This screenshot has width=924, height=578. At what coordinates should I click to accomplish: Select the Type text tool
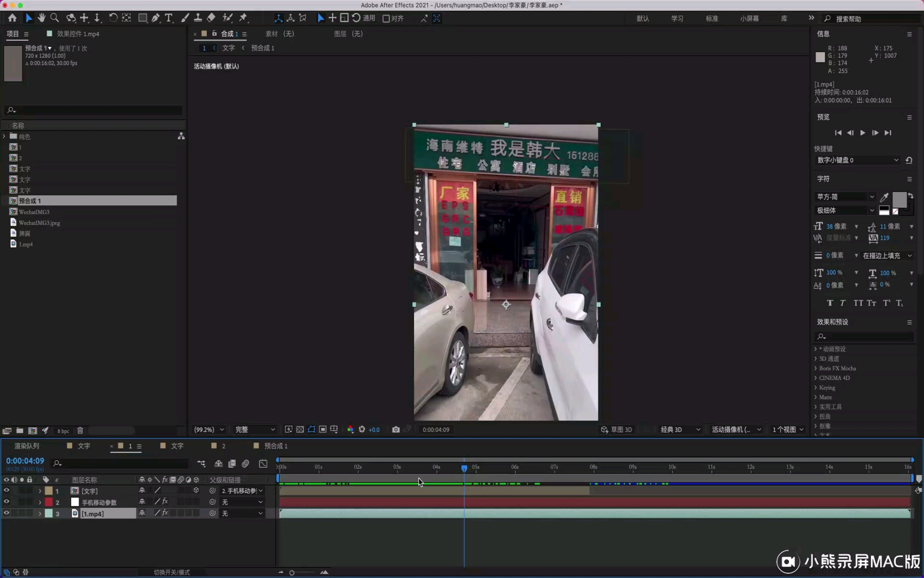pos(169,18)
